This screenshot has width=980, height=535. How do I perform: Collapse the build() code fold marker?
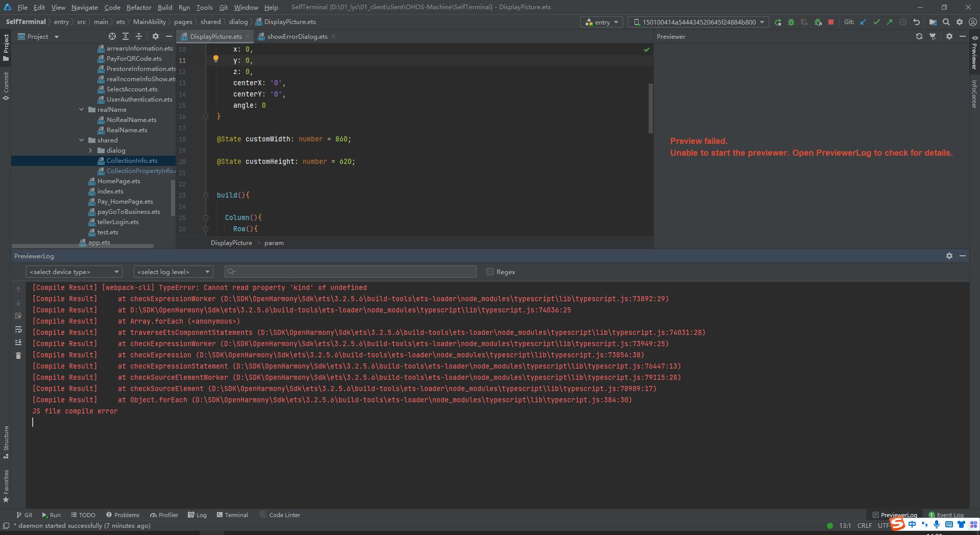pos(206,195)
